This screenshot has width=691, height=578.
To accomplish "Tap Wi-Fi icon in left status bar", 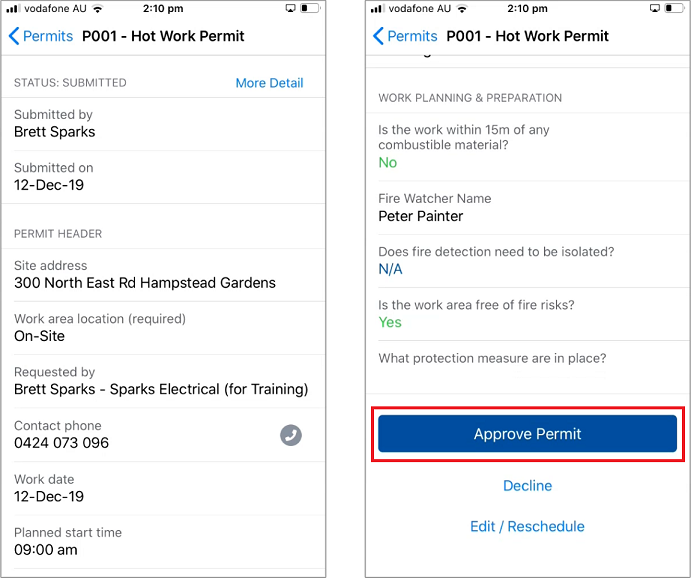I will 98,8.
